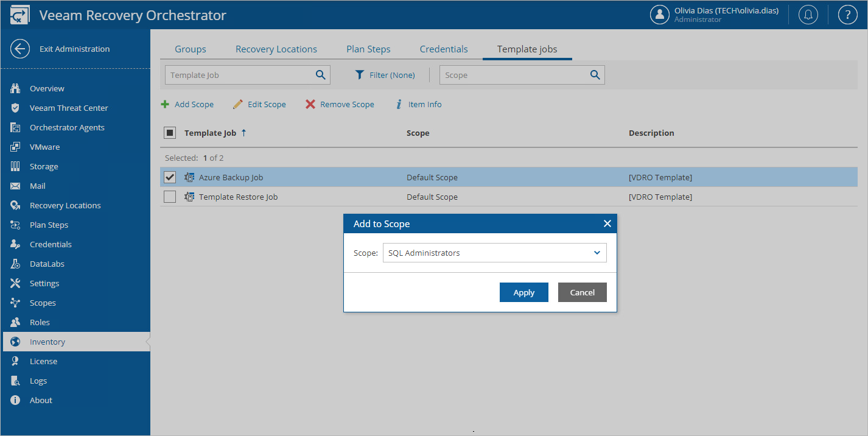Click Default Scope in Azure Backup Job row
The width and height of the screenshot is (868, 436).
[432, 177]
